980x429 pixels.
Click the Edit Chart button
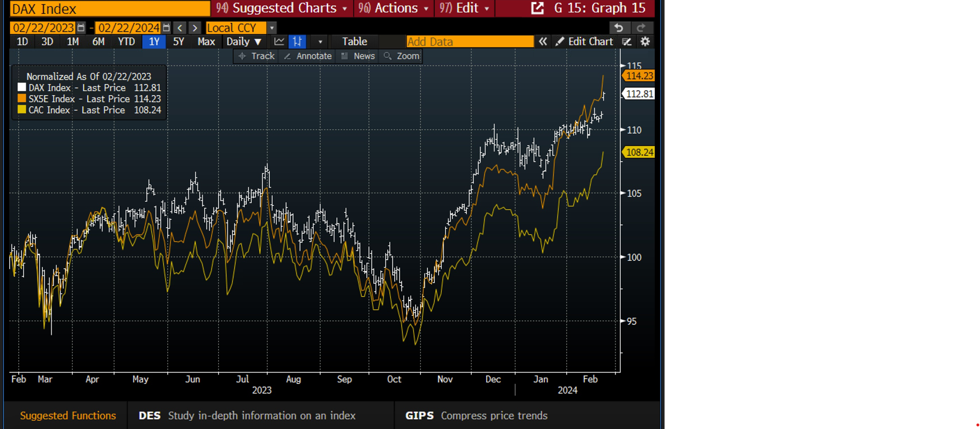point(584,41)
